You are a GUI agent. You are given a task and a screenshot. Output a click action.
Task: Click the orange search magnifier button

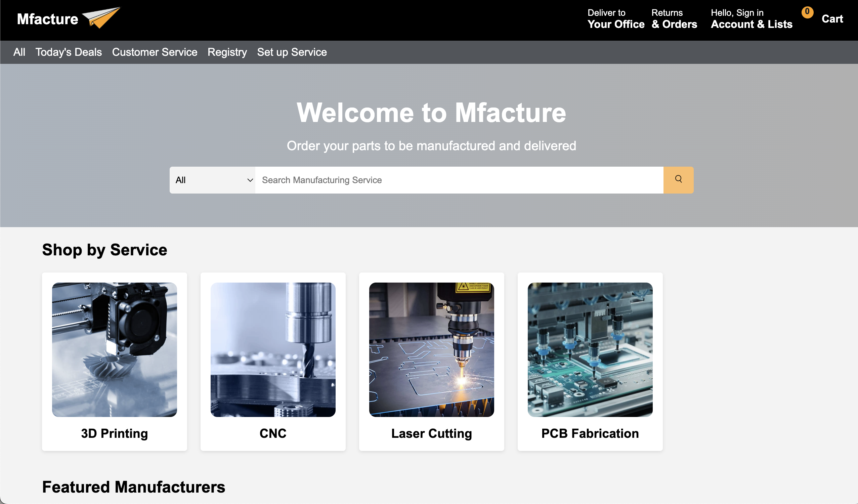[678, 180]
